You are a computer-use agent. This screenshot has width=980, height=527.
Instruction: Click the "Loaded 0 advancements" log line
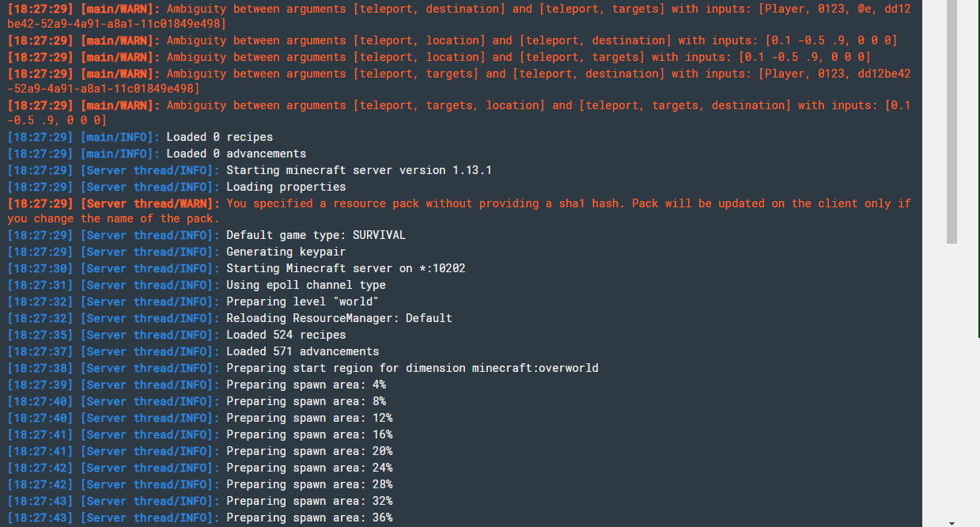[157, 154]
